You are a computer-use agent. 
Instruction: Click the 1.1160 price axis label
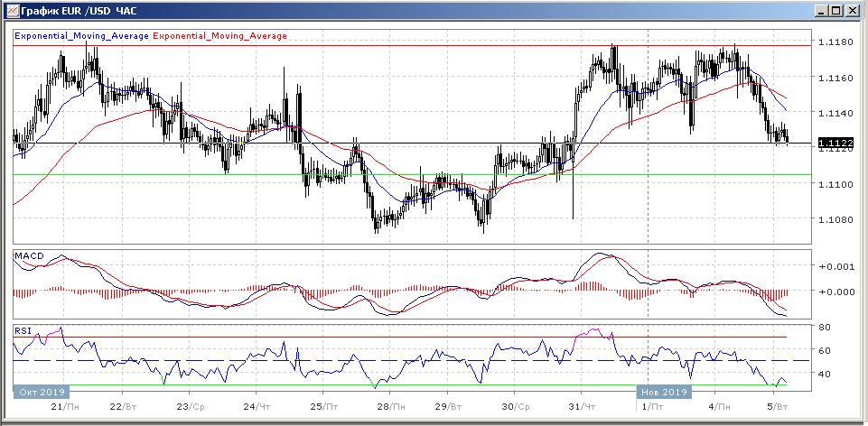tap(835, 78)
